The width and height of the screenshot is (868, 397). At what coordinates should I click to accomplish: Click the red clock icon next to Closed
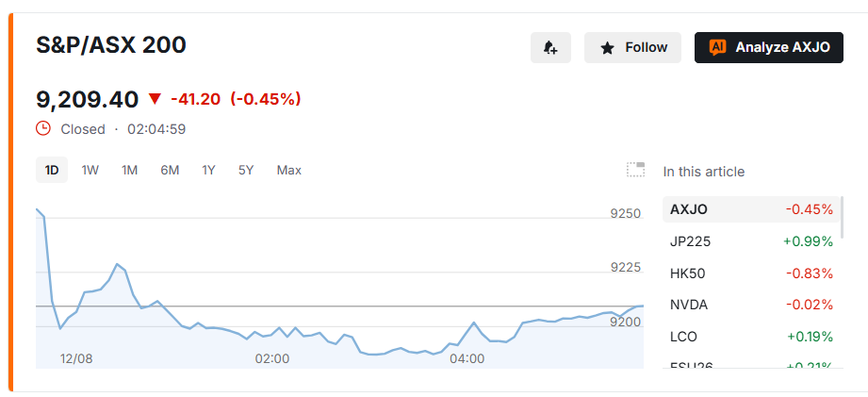point(43,129)
